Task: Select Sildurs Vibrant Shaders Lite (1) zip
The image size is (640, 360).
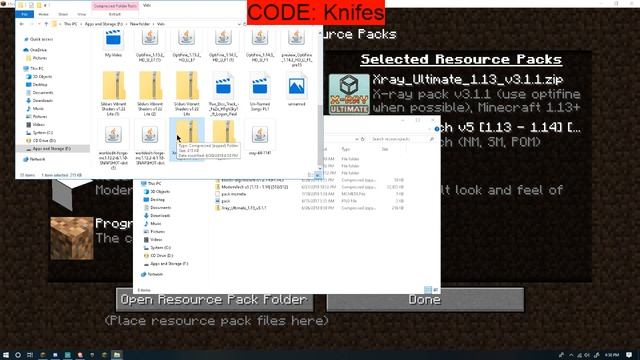Action: tap(113, 93)
